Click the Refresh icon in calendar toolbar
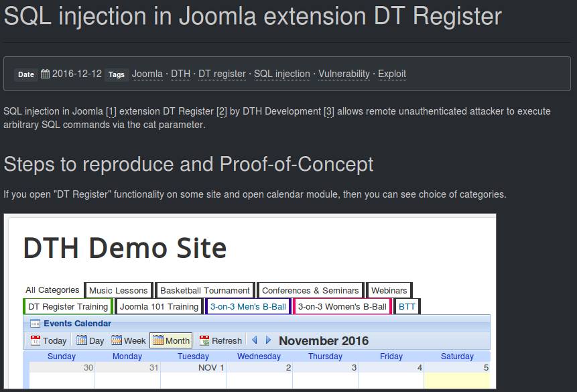The height and width of the screenshot is (392, 577). [x=204, y=340]
